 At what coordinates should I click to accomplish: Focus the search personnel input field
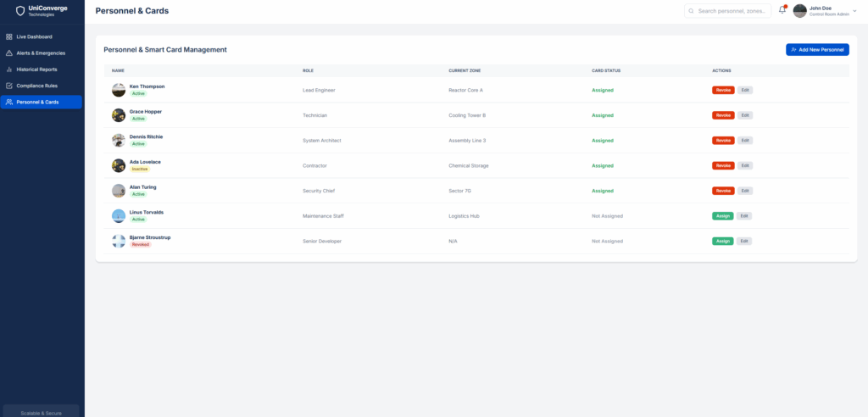(732, 11)
